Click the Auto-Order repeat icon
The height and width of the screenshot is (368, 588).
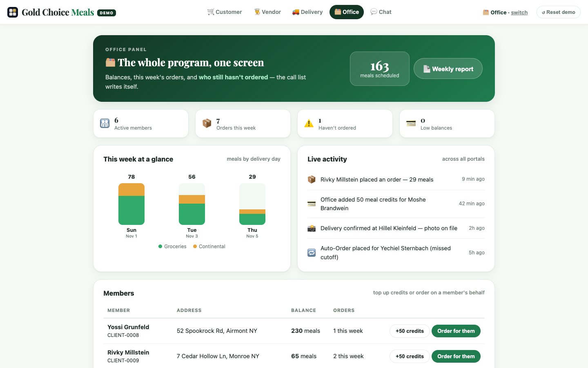312,253
